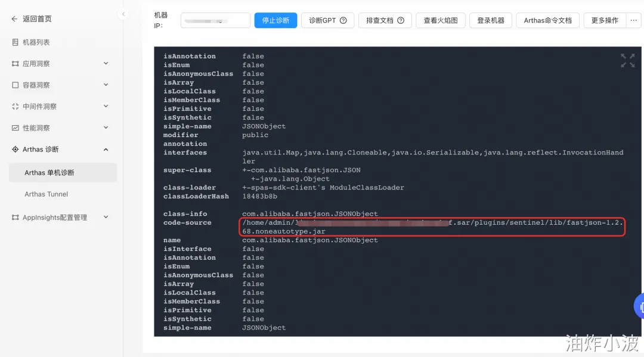Click the name com.alibaba.fastjson.JSONObject value
The image size is (644, 357).
tap(309, 240)
